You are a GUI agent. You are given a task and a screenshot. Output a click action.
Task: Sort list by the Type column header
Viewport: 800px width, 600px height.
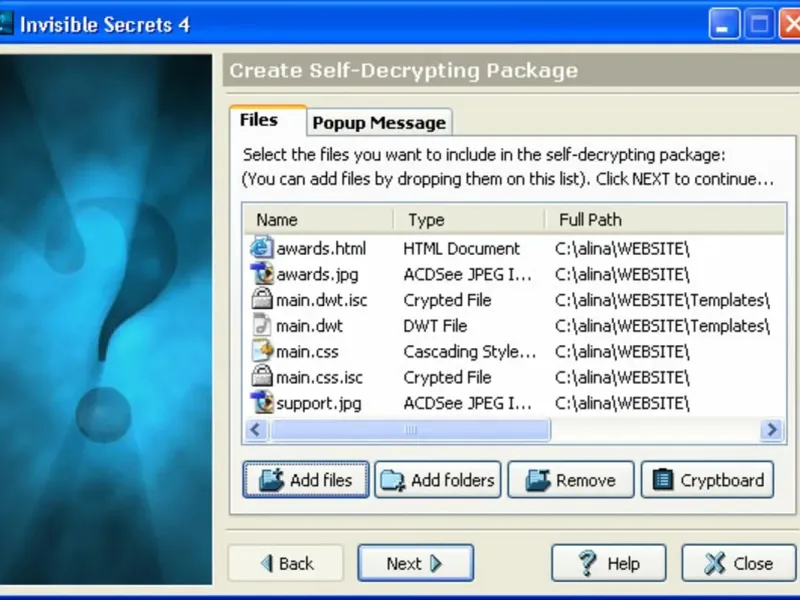469,219
